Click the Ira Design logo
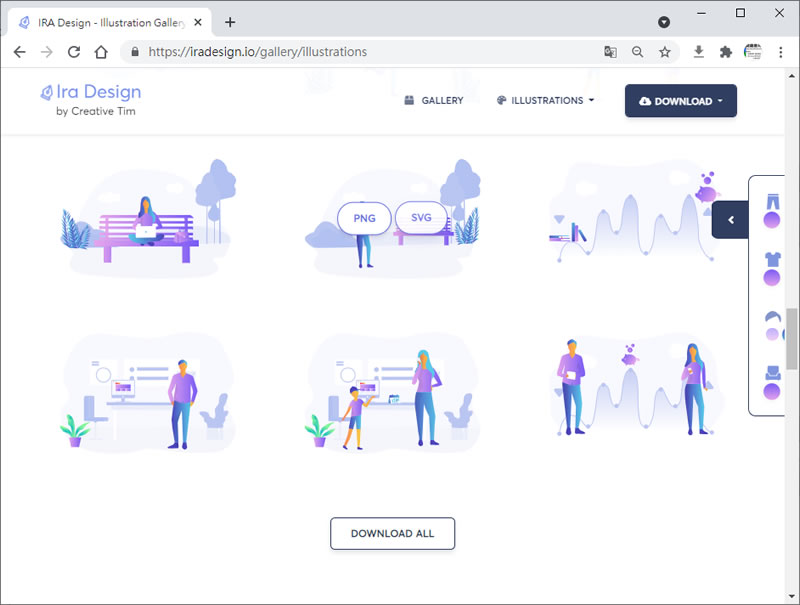Image resolution: width=800 pixels, height=605 pixels. click(x=91, y=100)
